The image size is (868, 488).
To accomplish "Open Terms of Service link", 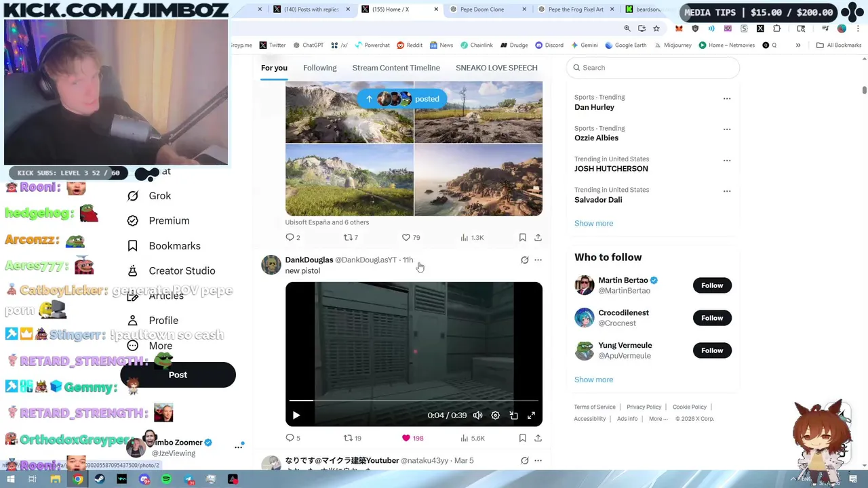I will pyautogui.click(x=595, y=407).
